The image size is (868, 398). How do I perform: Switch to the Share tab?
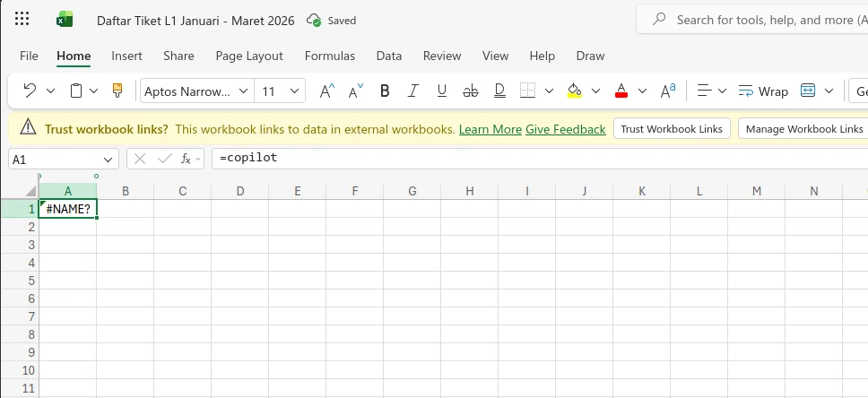pos(178,56)
